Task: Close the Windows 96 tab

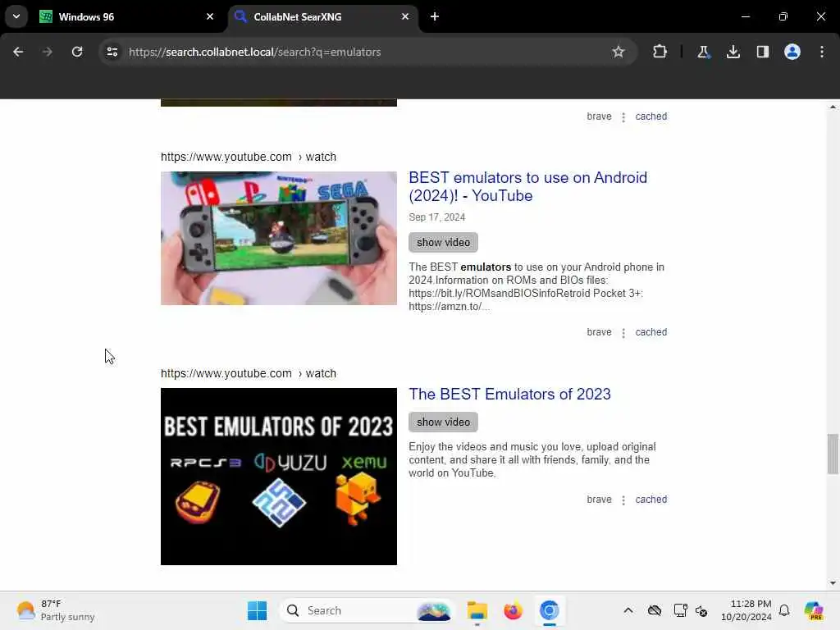Action: click(210, 16)
